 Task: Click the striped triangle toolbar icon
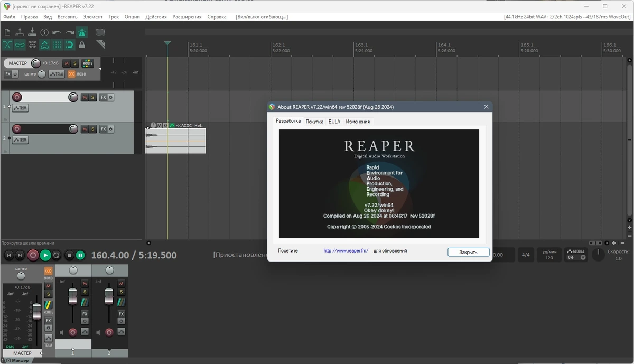(100, 45)
